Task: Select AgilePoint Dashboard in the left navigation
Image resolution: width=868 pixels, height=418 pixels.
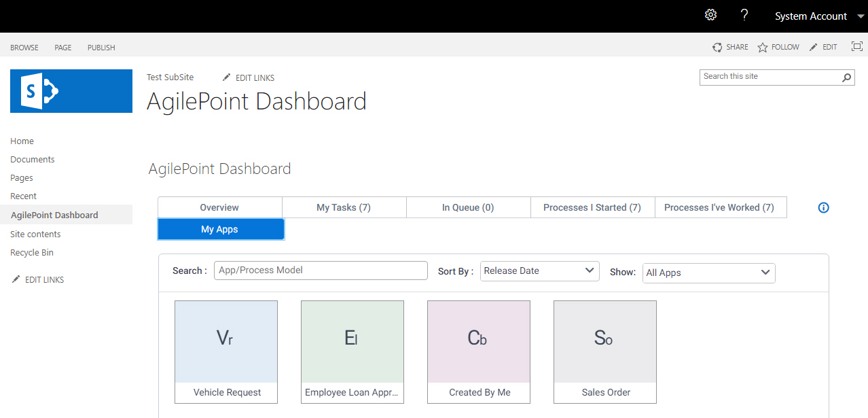Action: point(54,215)
